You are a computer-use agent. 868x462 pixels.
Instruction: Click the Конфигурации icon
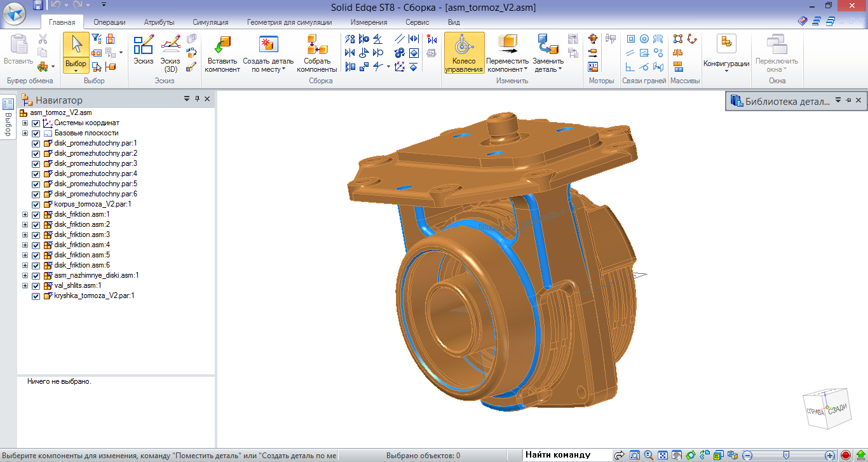(726, 44)
